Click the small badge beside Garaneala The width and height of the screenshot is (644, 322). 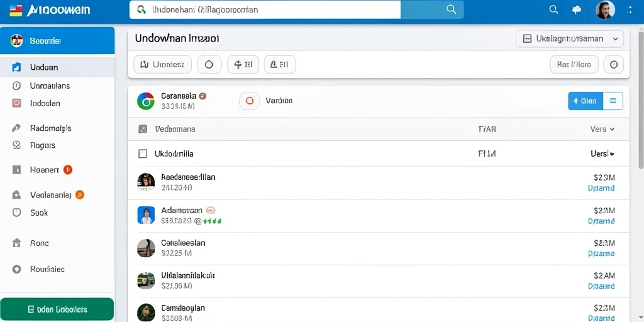(202, 96)
